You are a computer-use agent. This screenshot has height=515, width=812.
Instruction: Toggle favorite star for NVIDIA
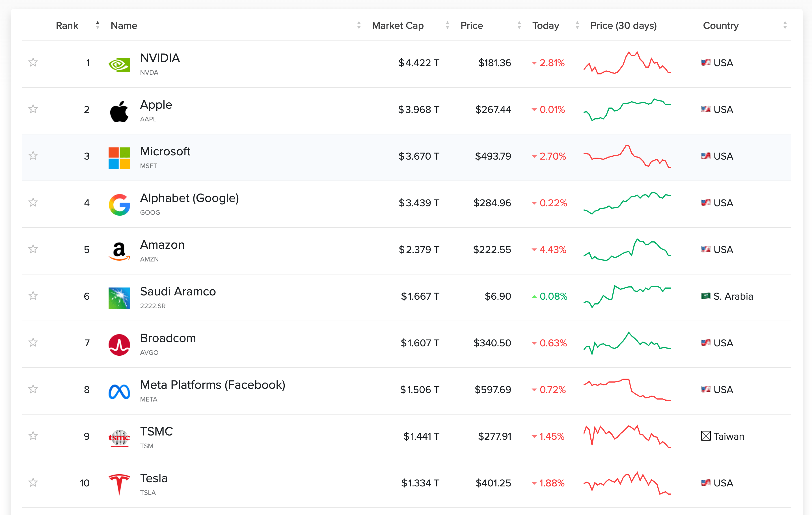pyautogui.click(x=33, y=63)
